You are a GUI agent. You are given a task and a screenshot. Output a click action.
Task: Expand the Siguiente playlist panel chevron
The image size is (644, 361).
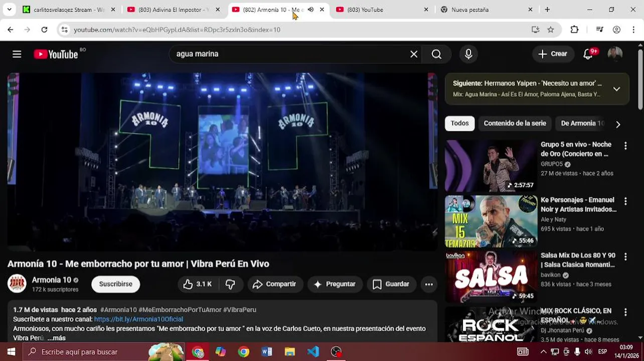pyautogui.click(x=616, y=89)
